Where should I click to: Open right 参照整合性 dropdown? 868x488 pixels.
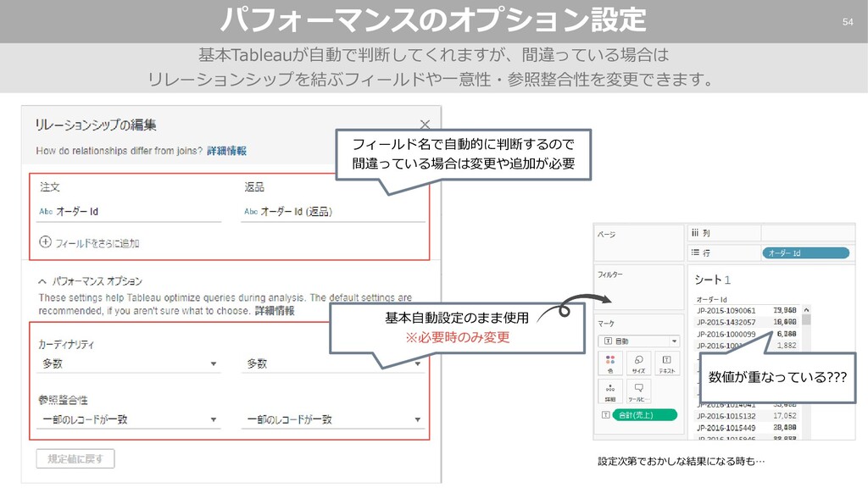[332, 419]
